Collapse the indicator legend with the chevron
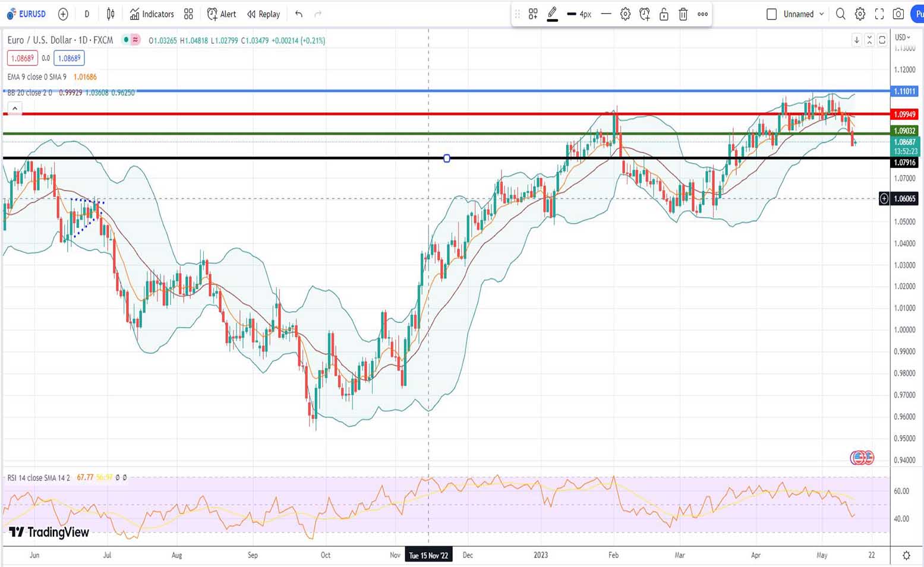The image size is (924, 567). (x=15, y=108)
